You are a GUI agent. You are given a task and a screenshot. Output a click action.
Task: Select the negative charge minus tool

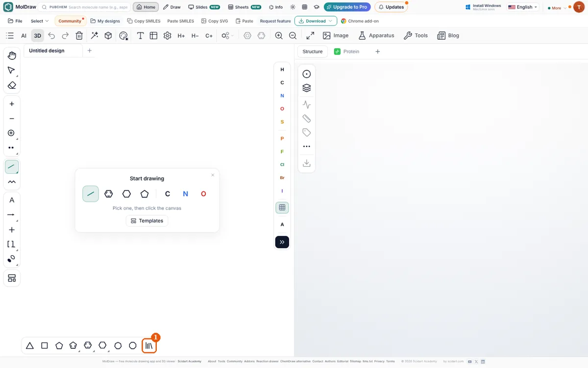12,118
